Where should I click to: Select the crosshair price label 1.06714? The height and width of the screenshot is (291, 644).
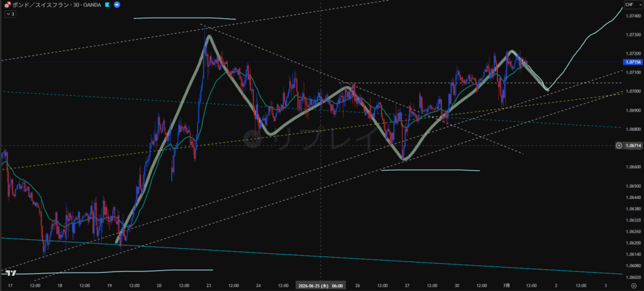pos(633,145)
